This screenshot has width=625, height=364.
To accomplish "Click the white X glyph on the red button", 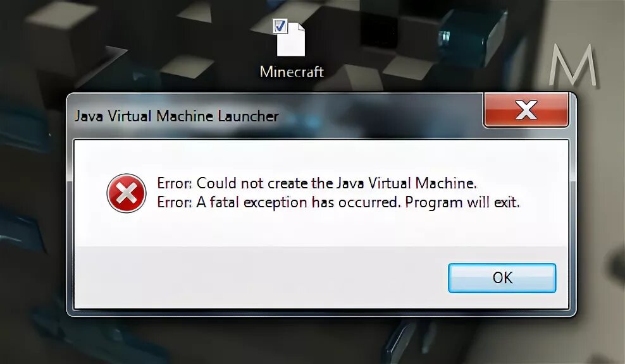I will point(526,110).
